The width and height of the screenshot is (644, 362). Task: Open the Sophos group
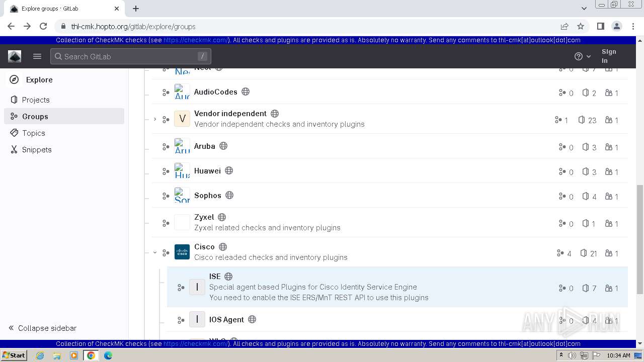[x=208, y=195]
